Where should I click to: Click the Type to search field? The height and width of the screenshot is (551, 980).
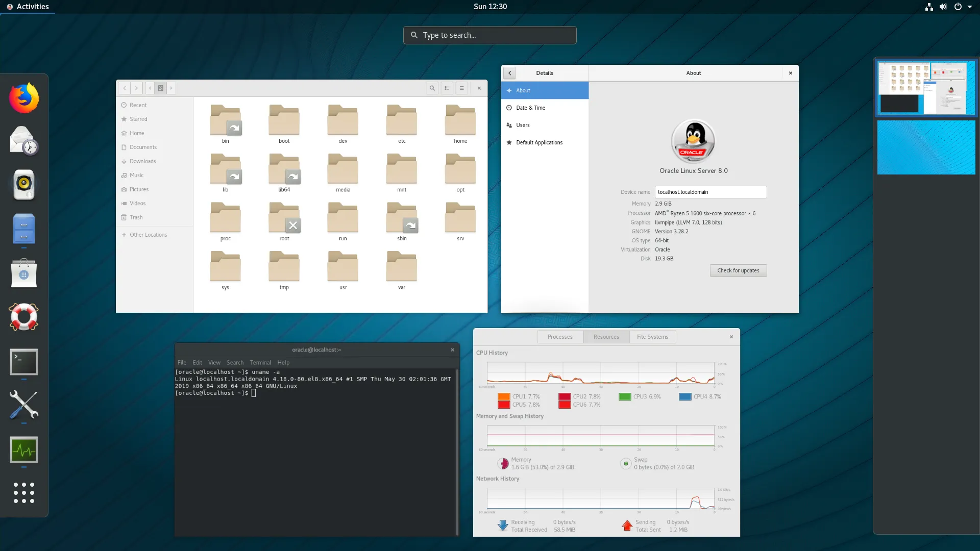click(490, 35)
